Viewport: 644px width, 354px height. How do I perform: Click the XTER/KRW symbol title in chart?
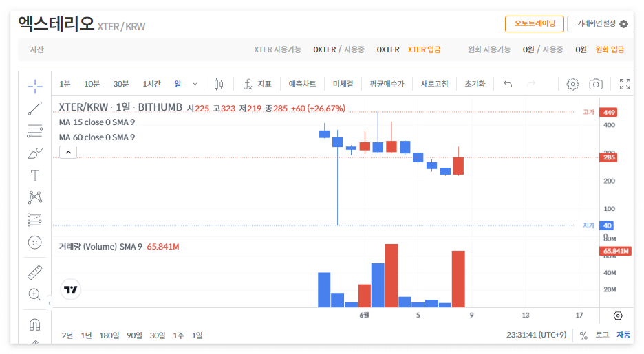(120, 107)
